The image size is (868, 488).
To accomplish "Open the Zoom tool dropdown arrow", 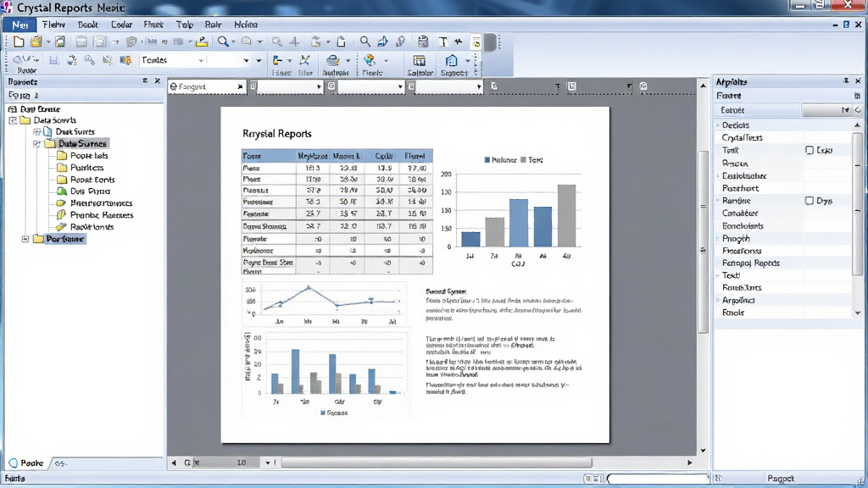I will click(234, 42).
